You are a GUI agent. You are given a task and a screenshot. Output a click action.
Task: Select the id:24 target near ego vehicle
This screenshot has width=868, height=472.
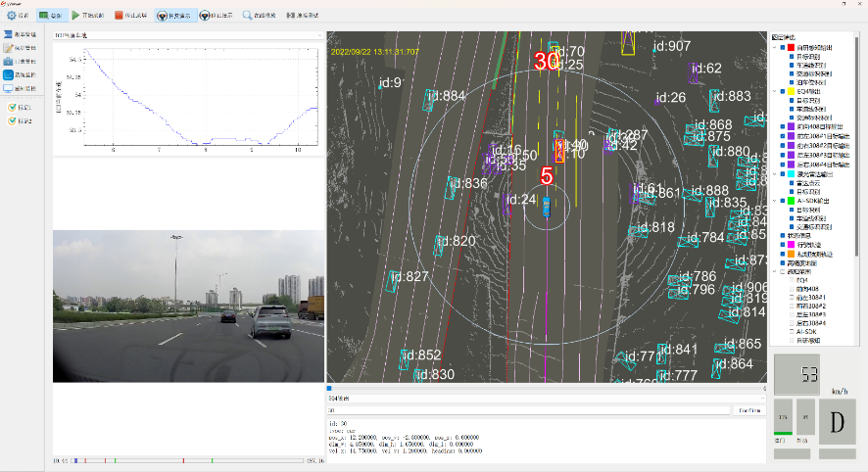tap(506, 205)
